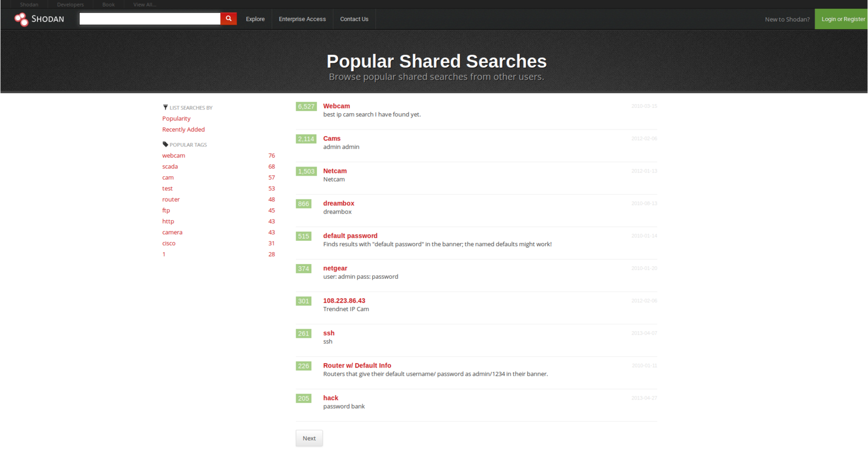Click the "password bank" description

coord(344,407)
